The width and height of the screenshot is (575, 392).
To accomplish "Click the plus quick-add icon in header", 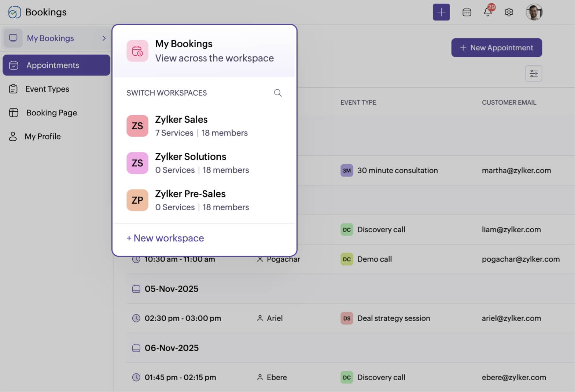I will (441, 12).
